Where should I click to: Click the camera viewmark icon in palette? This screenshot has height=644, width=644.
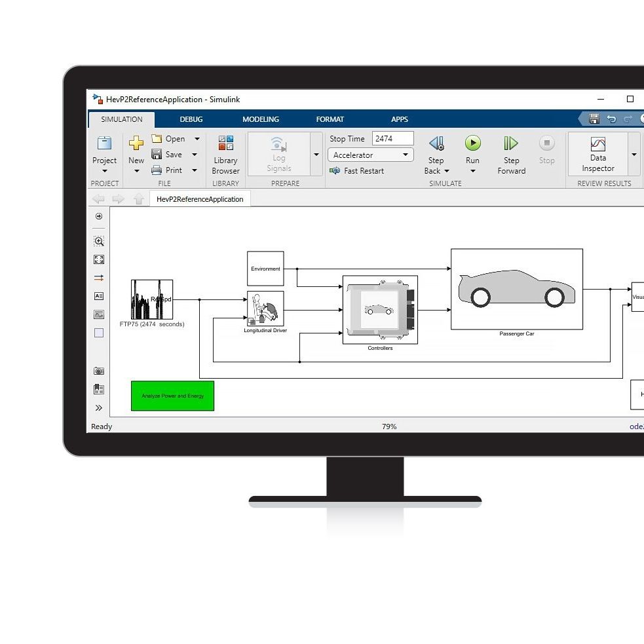pyautogui.click(x=98, y=370)
